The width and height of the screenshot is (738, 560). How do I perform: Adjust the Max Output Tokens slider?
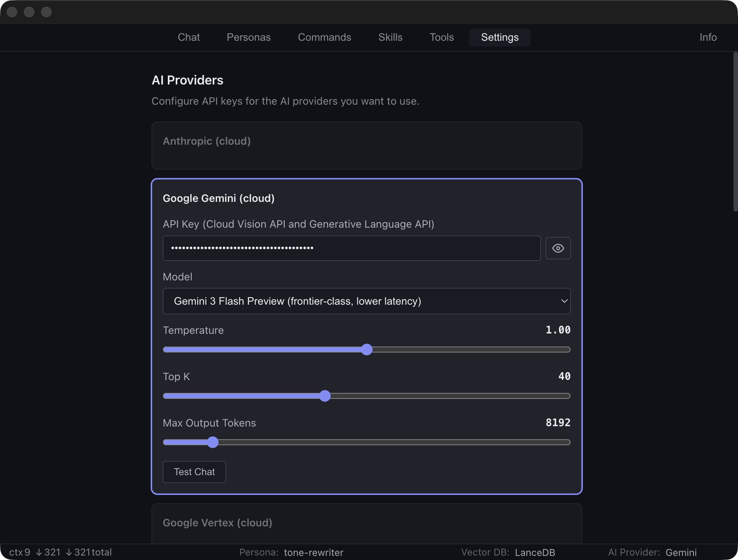pyautogui.click(x=213, y=442)
